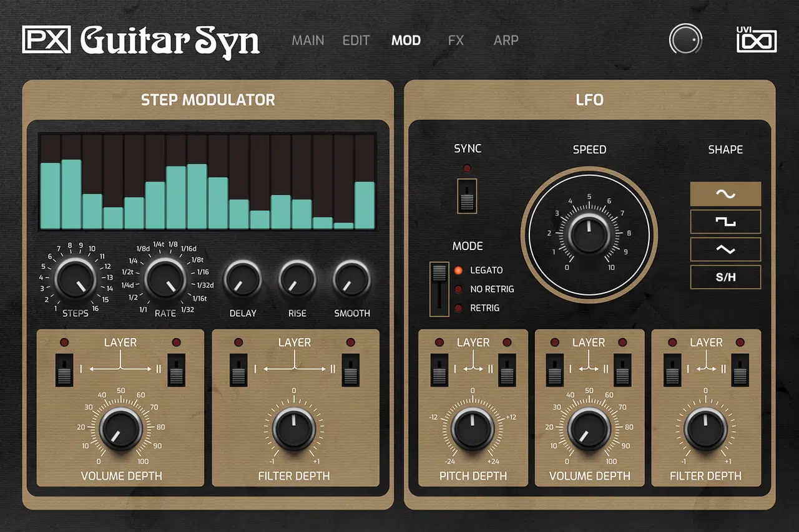Select the sine wave LFO shape

point(725,194)
